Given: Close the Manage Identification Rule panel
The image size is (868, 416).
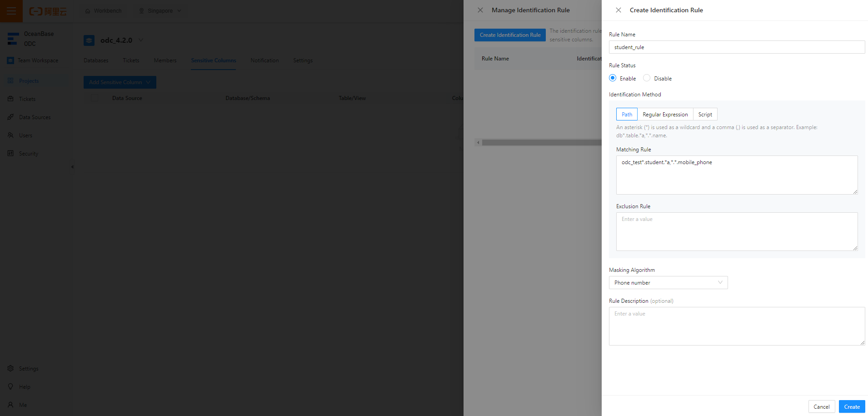Looking at the screenshot, I should [x=480, y=10].
